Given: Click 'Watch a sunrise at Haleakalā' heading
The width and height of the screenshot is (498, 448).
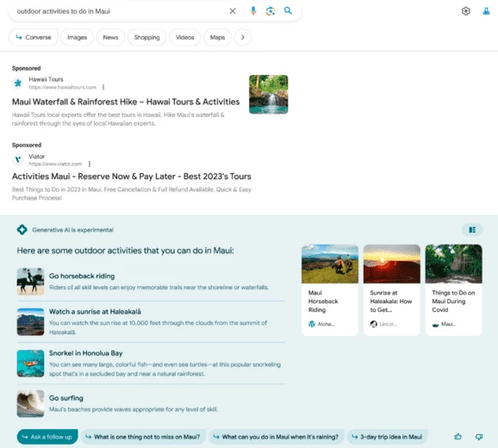Looking at the screenshot, I should tap(95, 312).
